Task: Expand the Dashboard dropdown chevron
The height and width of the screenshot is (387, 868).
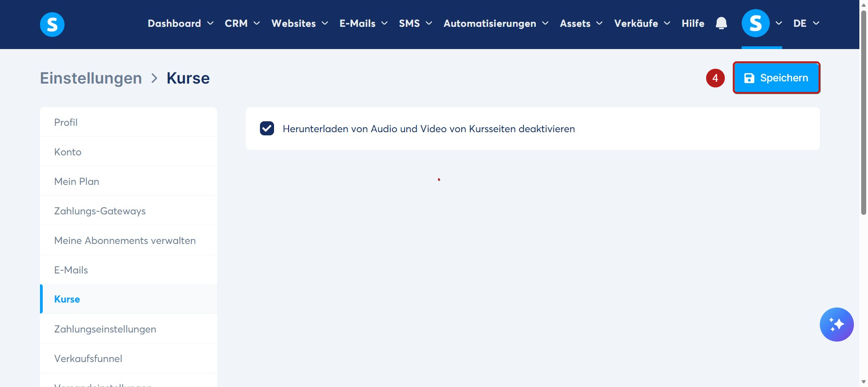Action: pos(210,23)
